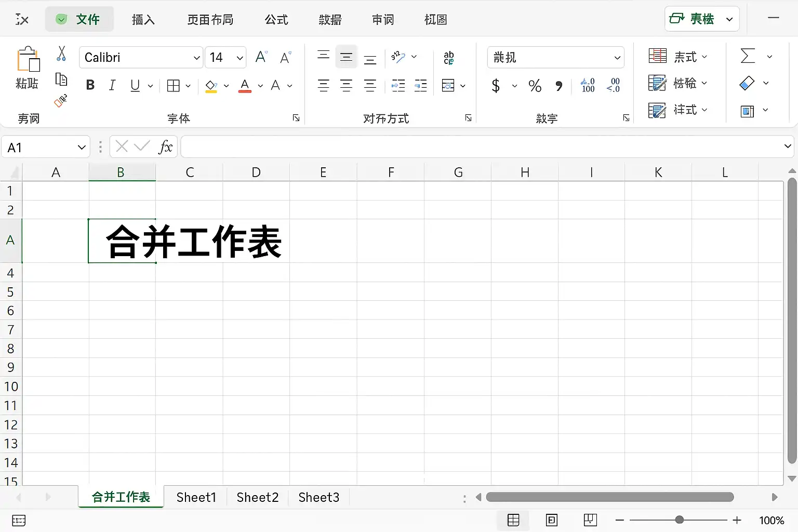Expand the font size 14 dropdown
798x532 pixels.
240,58
